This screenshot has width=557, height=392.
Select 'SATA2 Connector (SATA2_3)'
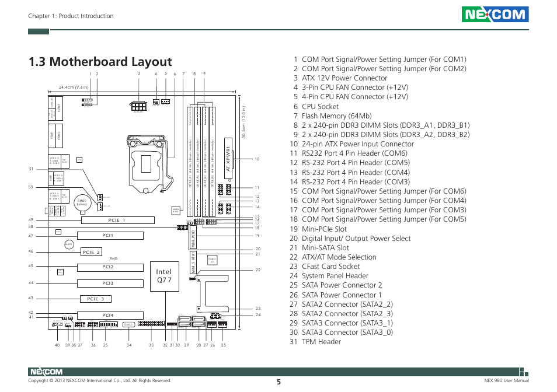pos(347,314)
